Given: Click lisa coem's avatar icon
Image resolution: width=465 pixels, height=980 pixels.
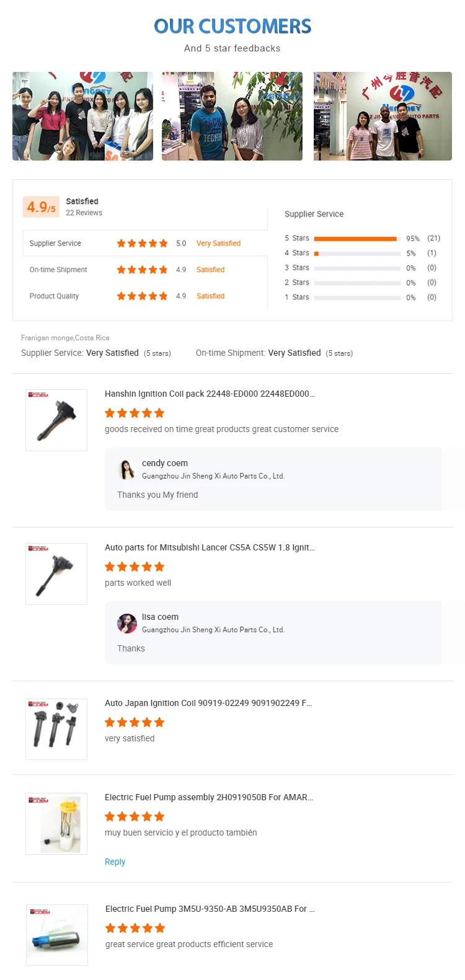Looking at the screenshot, I should pos(127,624).
